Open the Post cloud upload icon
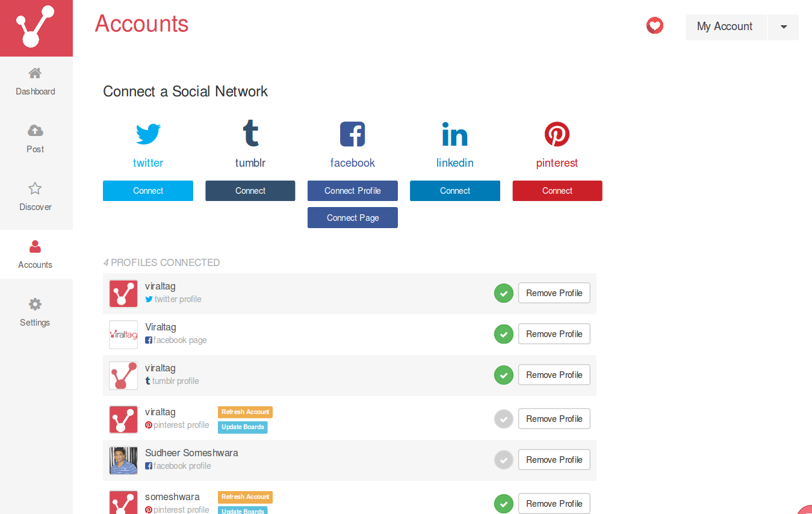Screen dimensions: 812x514 click(x=36, y=131)
